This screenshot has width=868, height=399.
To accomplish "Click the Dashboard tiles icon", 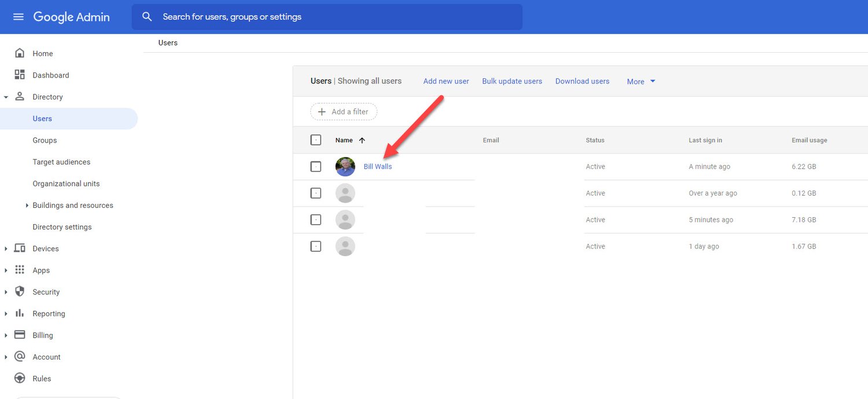I will (20, 75).
